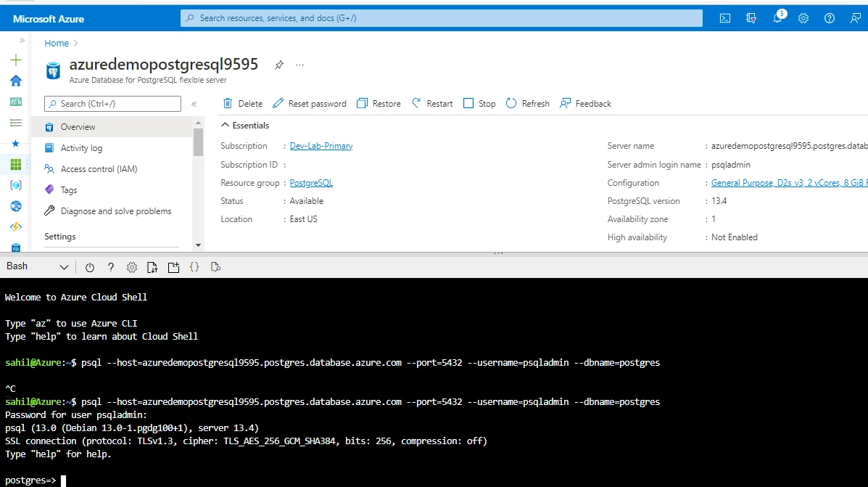This screenshot has height=487, width=868.
Task: Open Cloud Shell help question mark
Action: pyautogui.click(x=110, y=266)
